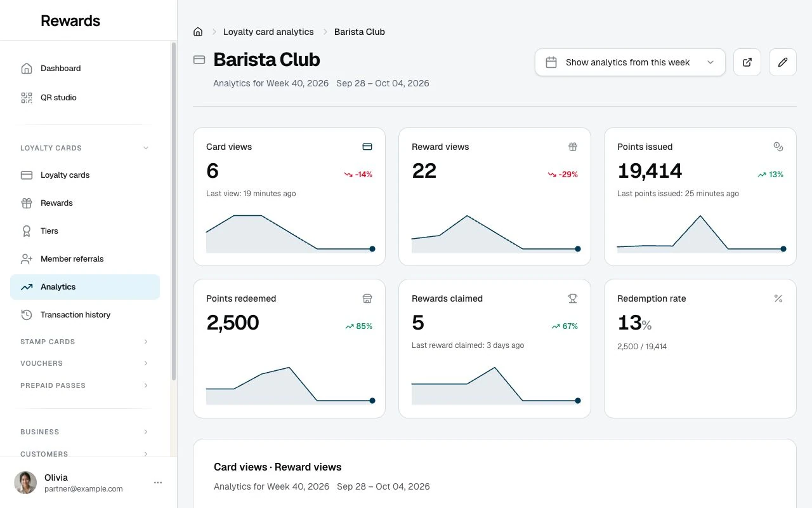Click the Points redeemed store icon
Screen dimensions: 812x508
click(x=367, y=298)
